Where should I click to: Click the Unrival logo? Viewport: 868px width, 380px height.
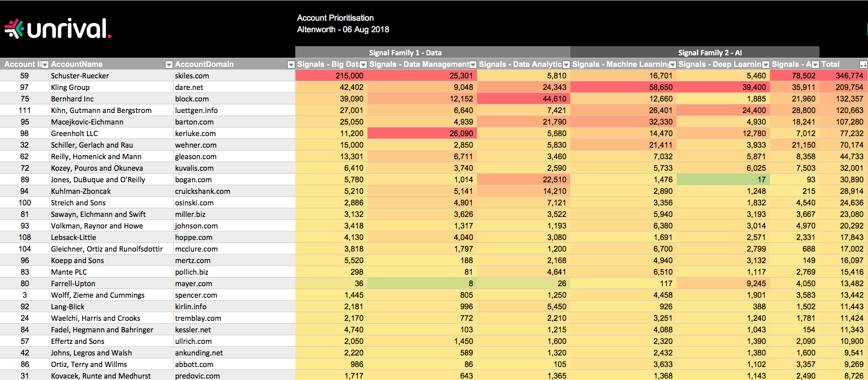pyautogui.click(x=58, y=29)
